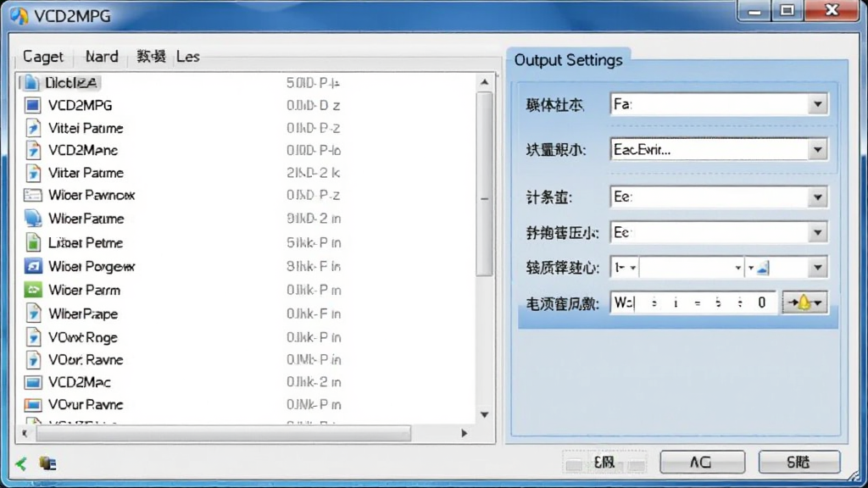Click the horizontal scroll left arrow
This screenshot has width=868, height=488.
pos(25,433)
